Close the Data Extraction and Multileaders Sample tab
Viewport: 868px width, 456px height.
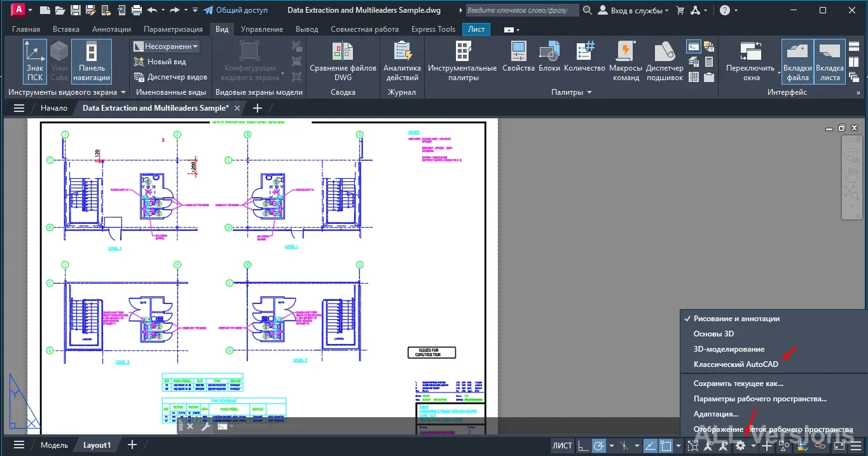(237, 108)
